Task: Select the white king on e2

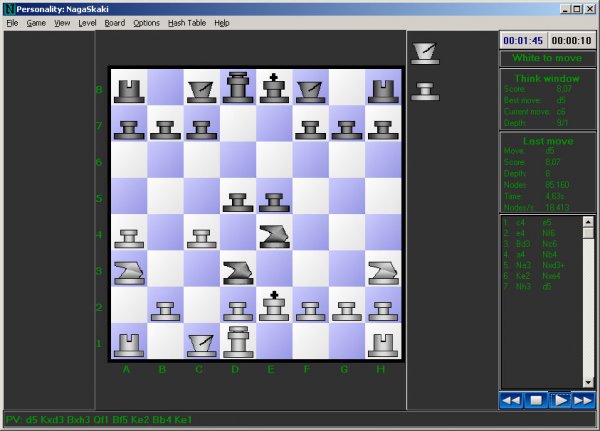Action: 274,305
